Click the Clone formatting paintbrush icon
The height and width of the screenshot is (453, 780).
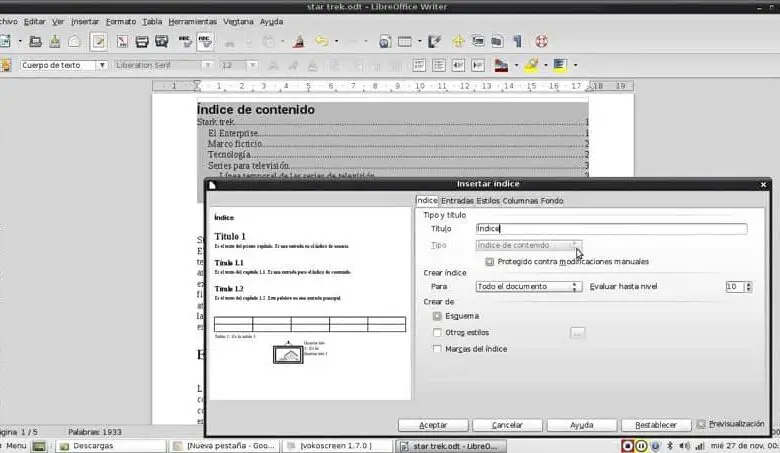coord(298,42)
